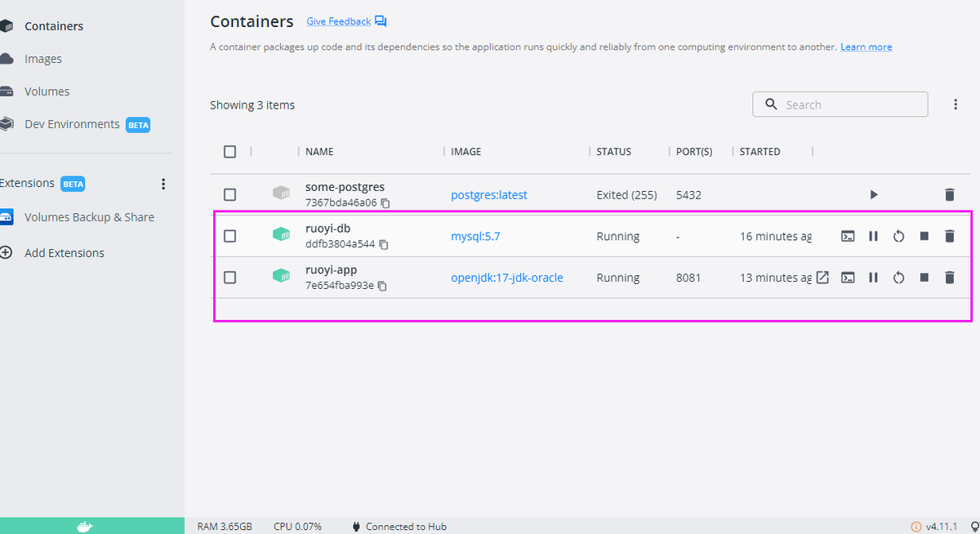
Task: Sort containers by IMAGE column
Action: [466, 152]
